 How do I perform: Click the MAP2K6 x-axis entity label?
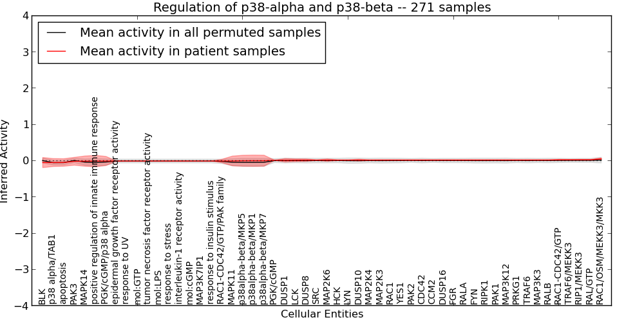click(x=327, y=287)
